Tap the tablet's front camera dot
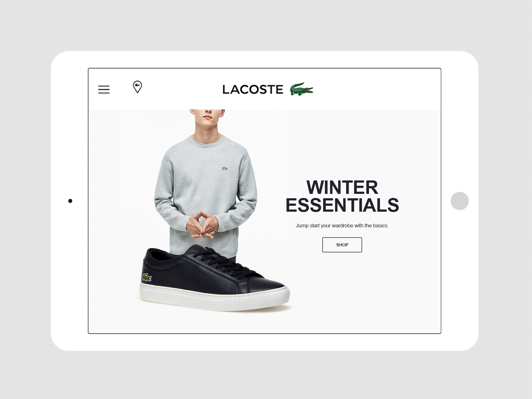532x399 pixels. coord(70,201)
